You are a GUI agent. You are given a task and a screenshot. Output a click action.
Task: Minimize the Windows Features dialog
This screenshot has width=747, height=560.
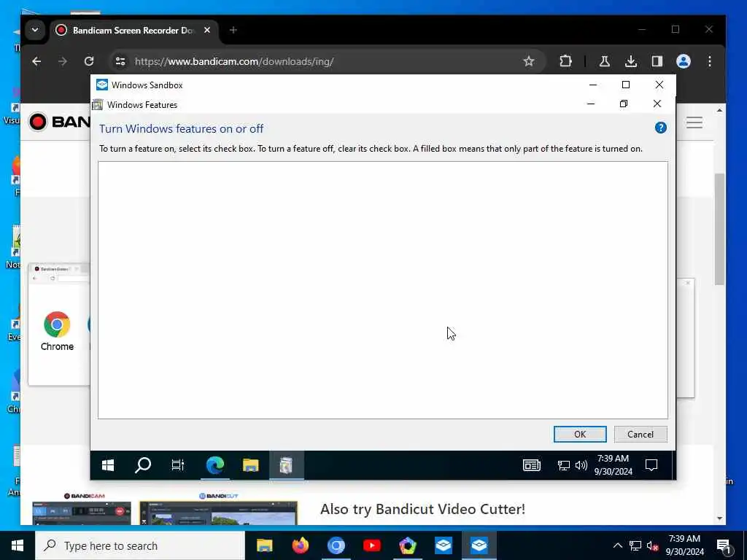click(x=591, y=104)
